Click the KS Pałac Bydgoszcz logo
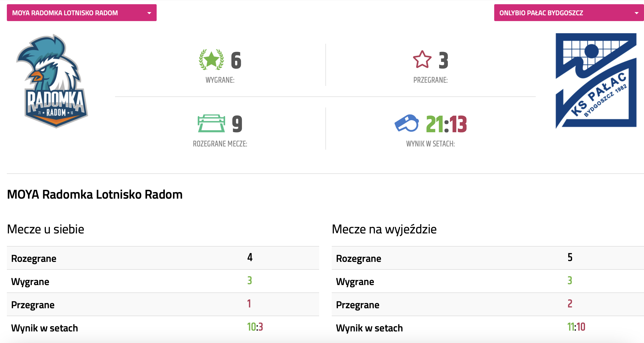 point(596,80)
